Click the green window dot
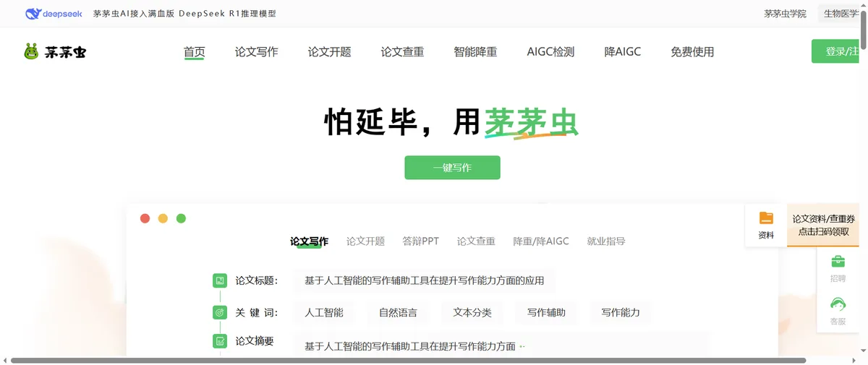 coord(181,218)
